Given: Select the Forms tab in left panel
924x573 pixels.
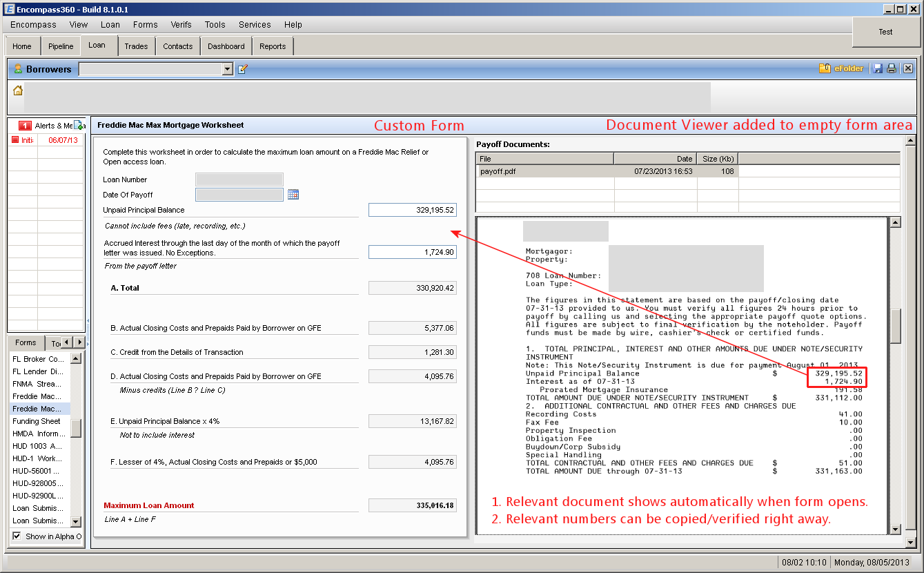Looking at the screenshot, I should click(x=26, y=342).
